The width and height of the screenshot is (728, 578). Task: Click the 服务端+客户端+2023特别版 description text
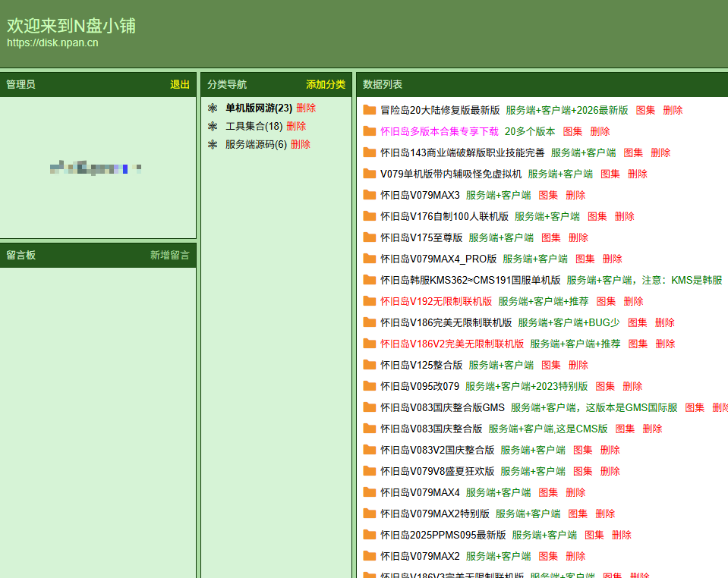pyautogui.click(x=527, y=386)
